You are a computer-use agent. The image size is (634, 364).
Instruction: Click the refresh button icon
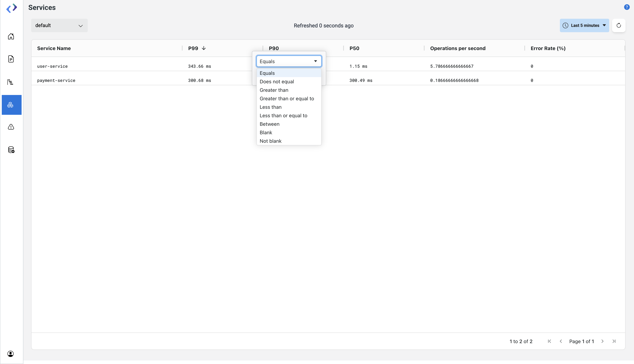click(618, 25)
